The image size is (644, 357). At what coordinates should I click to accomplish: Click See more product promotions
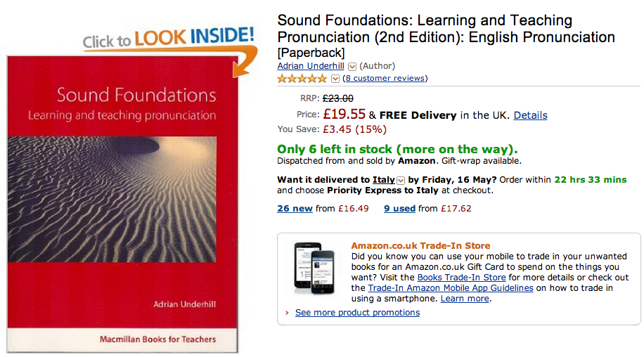[x=357, y=312]
